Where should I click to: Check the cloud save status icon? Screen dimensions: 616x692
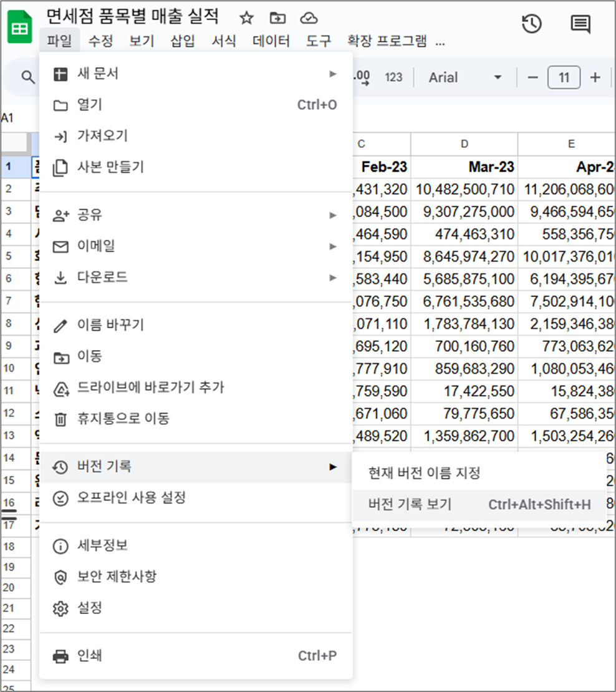pyautogui.click(x=309, y=17)
